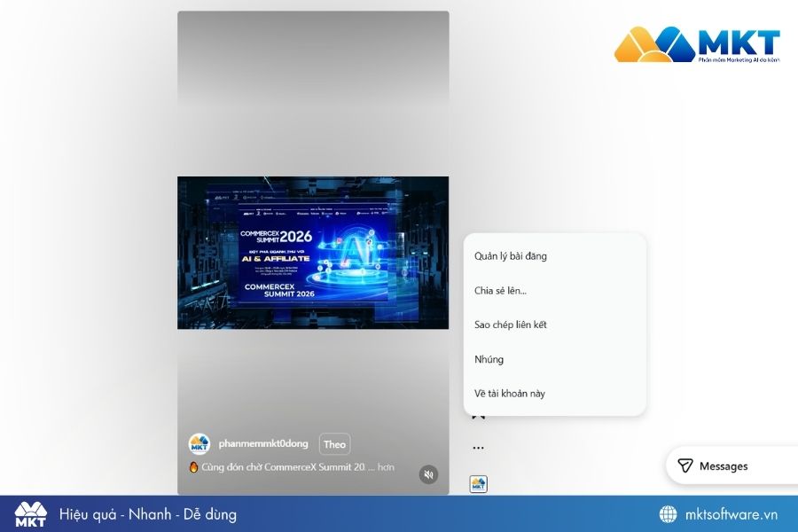
Task: Unmute the reel with the speaker icon
Action: pos(428,474)
